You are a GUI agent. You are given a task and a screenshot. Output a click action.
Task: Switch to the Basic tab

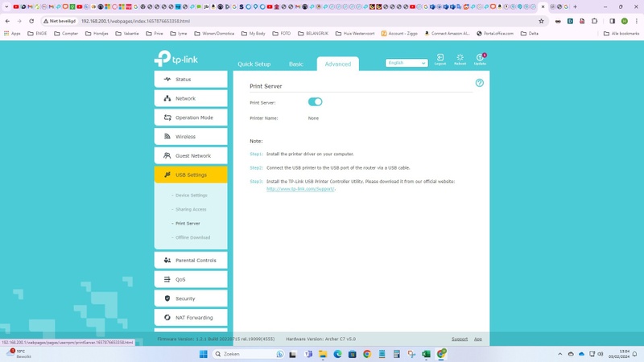(295, 64)
